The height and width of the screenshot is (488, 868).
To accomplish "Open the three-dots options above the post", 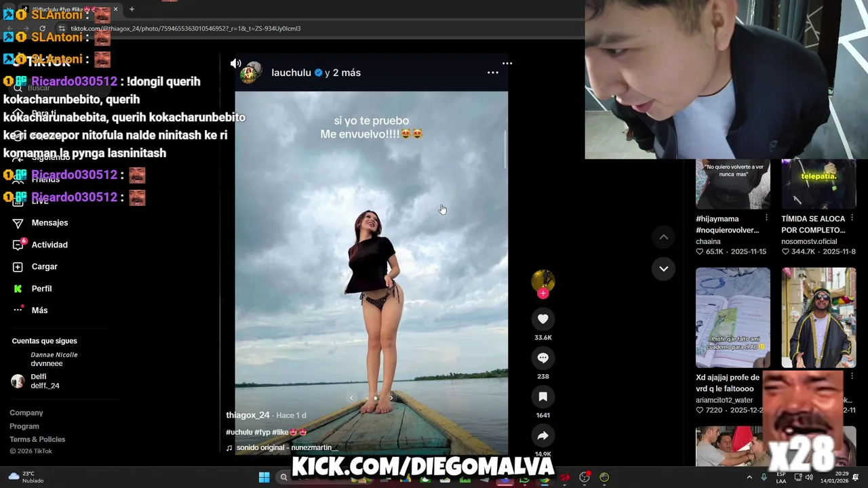I will [507, 63].
